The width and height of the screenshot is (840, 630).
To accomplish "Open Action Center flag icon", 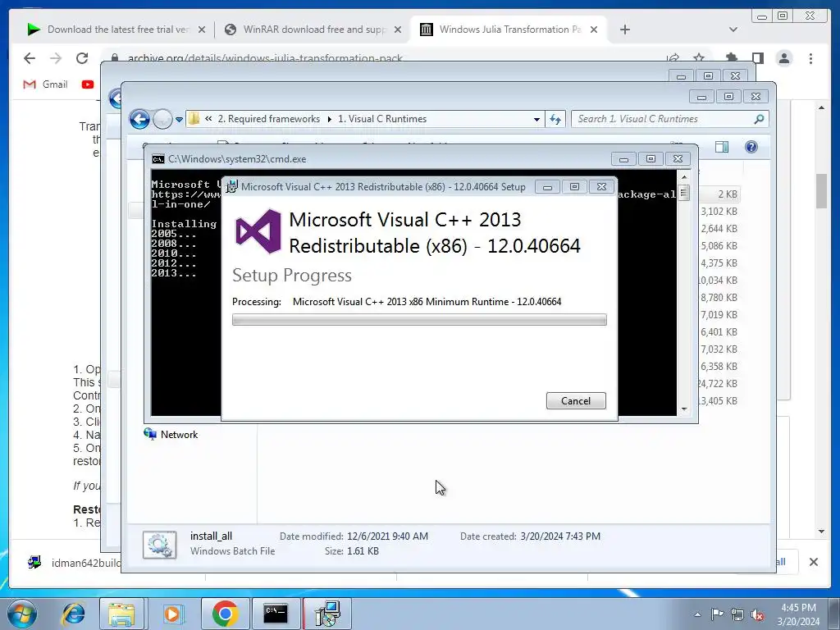I will (717, 614).
